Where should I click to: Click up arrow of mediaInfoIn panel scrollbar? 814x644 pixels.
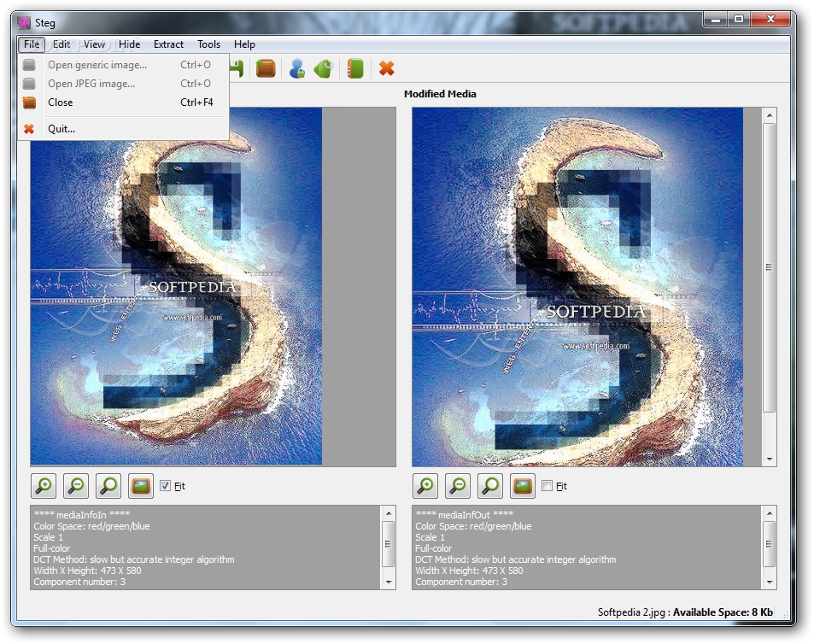[389, 513]
